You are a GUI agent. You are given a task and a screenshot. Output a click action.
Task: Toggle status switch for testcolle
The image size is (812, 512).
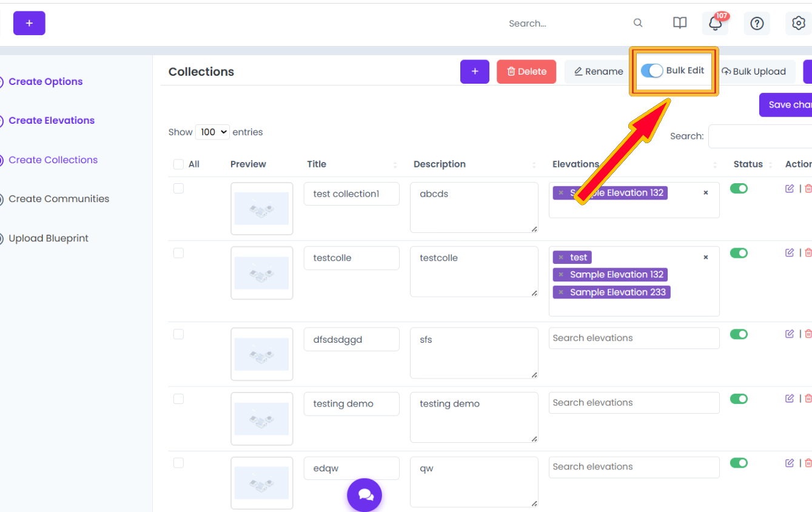tap(739, 253)
